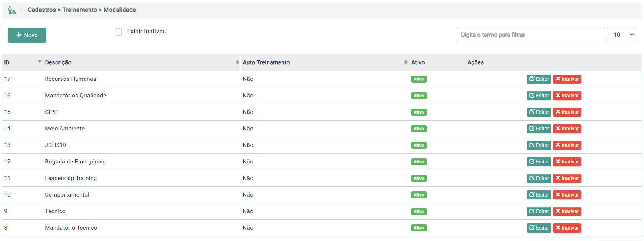This screenshot has width=644, height=241.
Task: Click the Ativo badge for Recursos Humanos
Action: pyautogui.click(x=419, y=79)
